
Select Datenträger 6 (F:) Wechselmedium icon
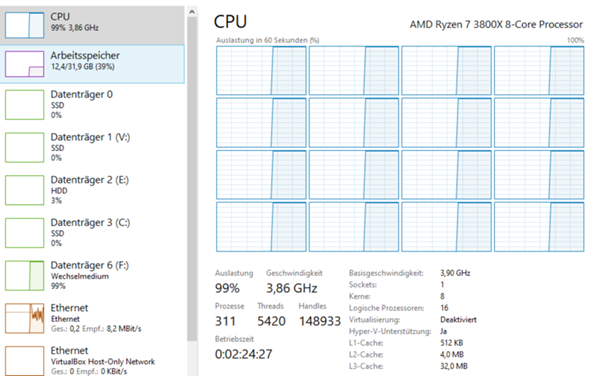(24, 276)
